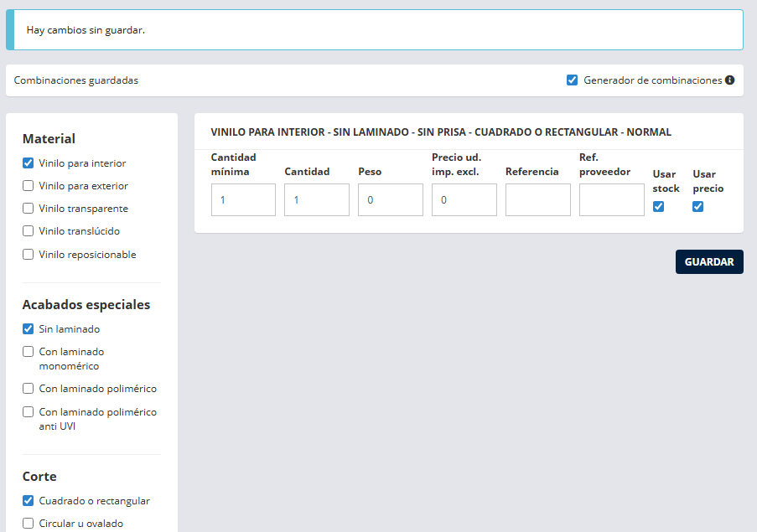Select Circular u ovalado cut option
This screenshot has height=532, width=757.
click(29, 524)
